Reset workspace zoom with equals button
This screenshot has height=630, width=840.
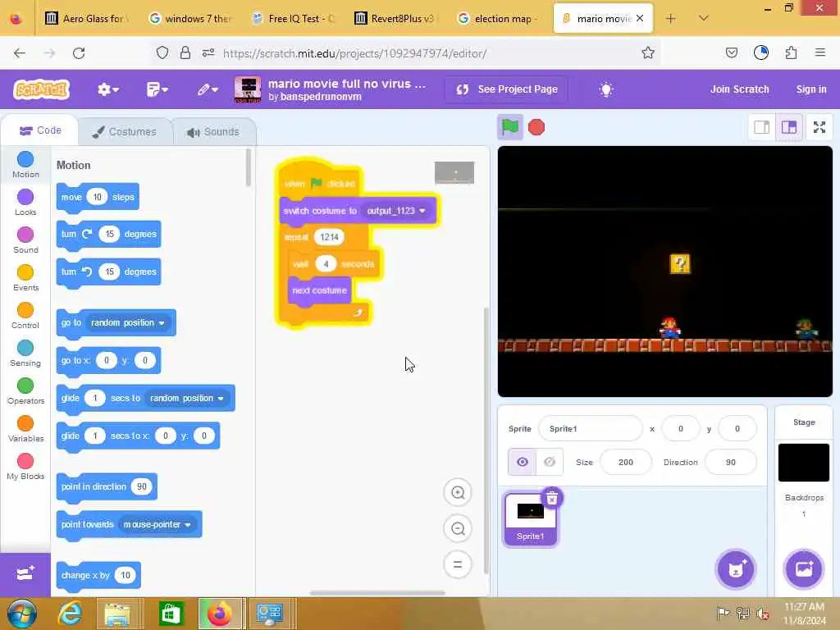tap(458, 564)
